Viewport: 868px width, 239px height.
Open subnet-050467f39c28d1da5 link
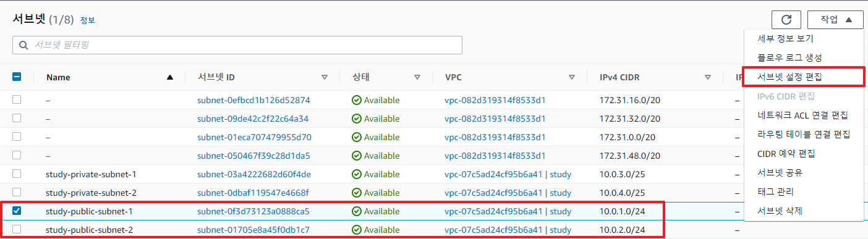pos(253,156)
